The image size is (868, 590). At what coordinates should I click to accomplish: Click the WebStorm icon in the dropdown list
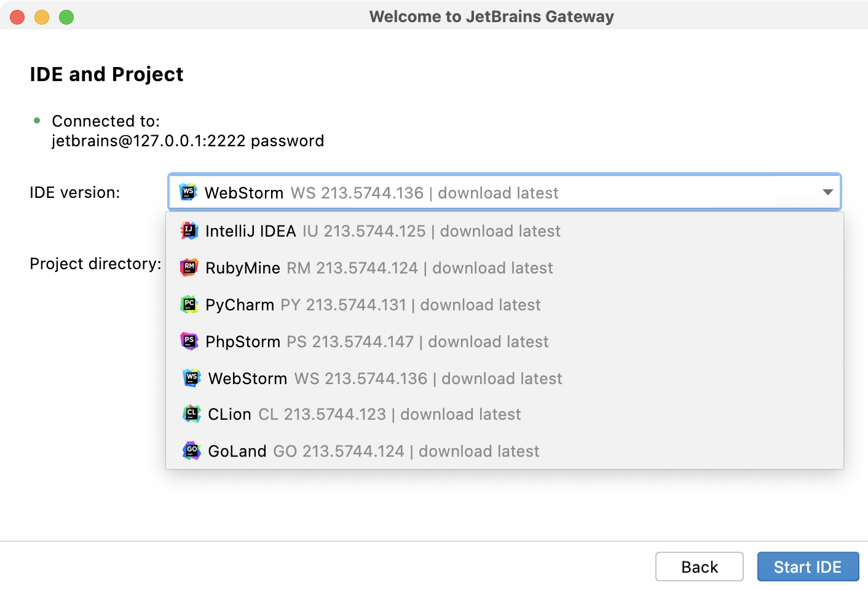192,378
